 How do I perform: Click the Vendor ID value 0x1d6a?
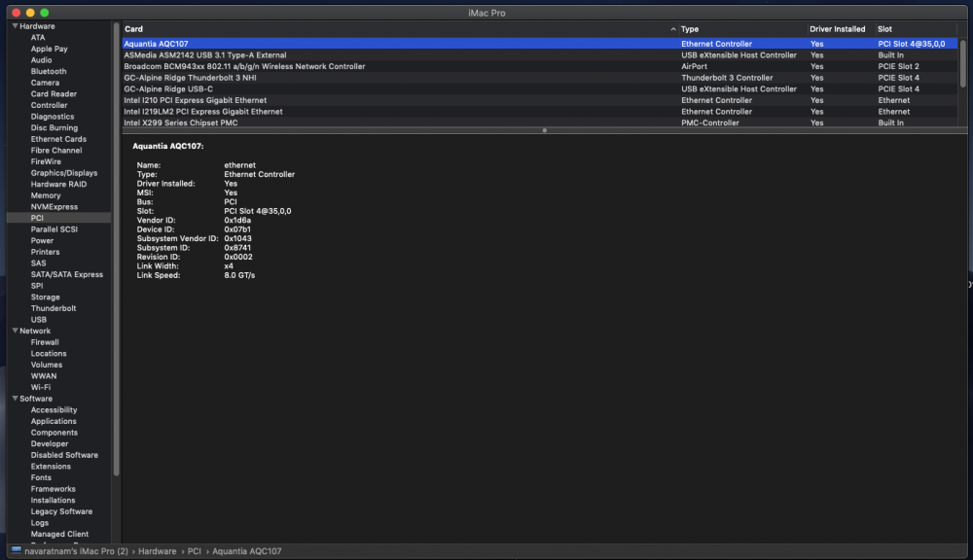click(237, 220)
